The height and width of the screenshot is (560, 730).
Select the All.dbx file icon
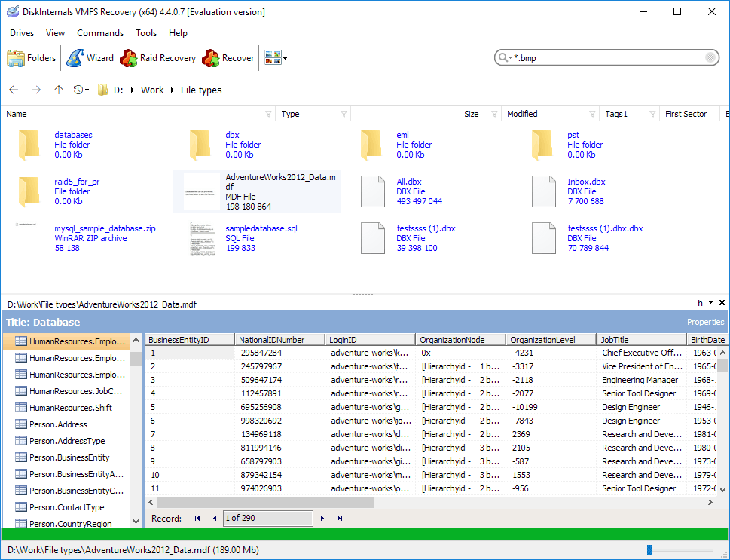(373, 191)
